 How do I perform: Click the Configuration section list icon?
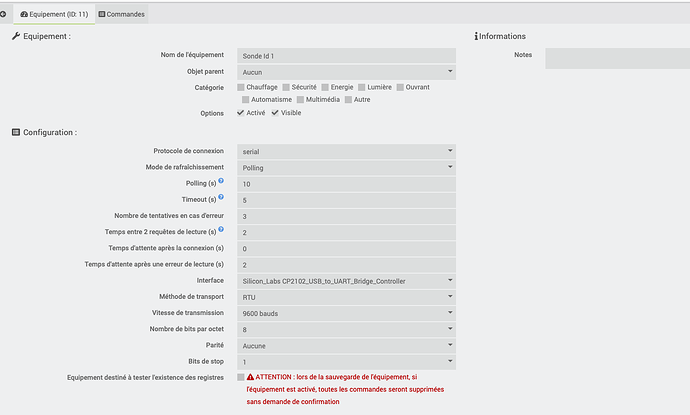tap(15, 132)
